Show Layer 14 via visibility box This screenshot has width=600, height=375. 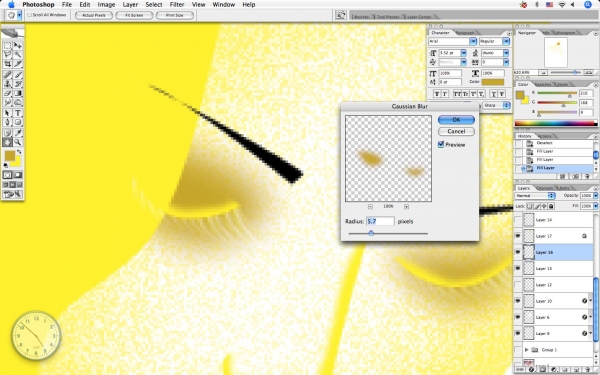coord(518,220)
